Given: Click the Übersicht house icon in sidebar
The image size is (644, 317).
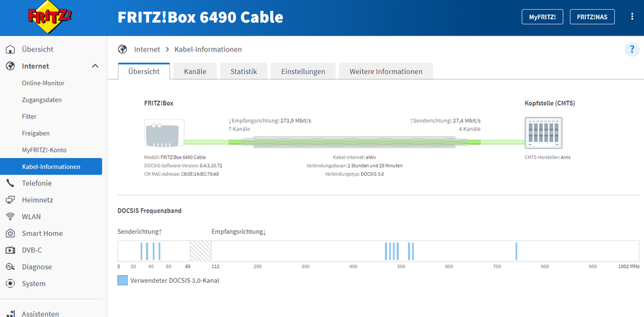Looking at the screenshot, I should click(10, 50).
